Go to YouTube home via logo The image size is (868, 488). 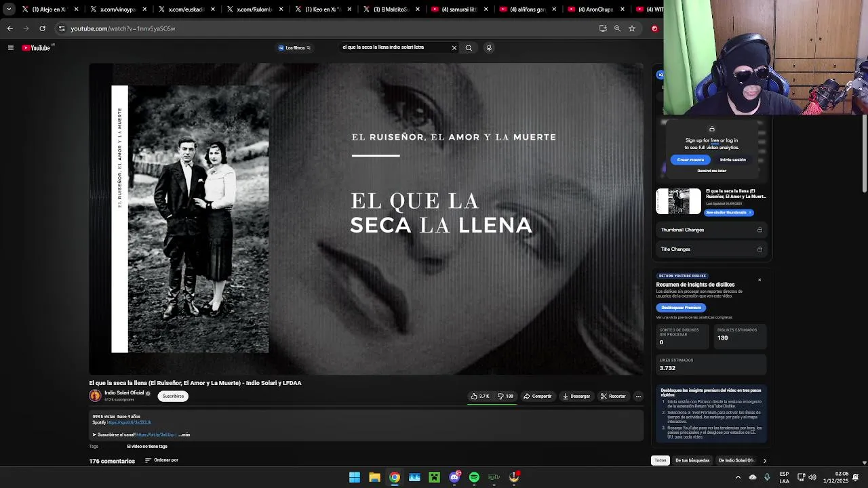(37, 47)
